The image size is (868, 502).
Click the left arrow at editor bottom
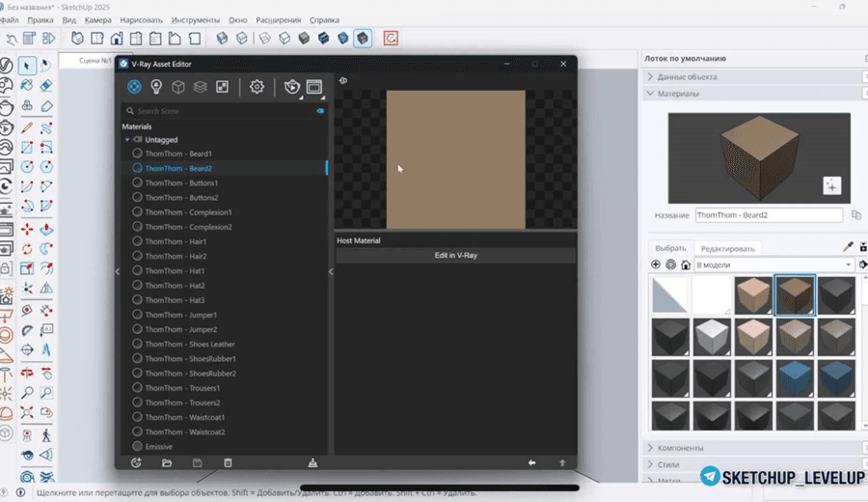point(531,462)
